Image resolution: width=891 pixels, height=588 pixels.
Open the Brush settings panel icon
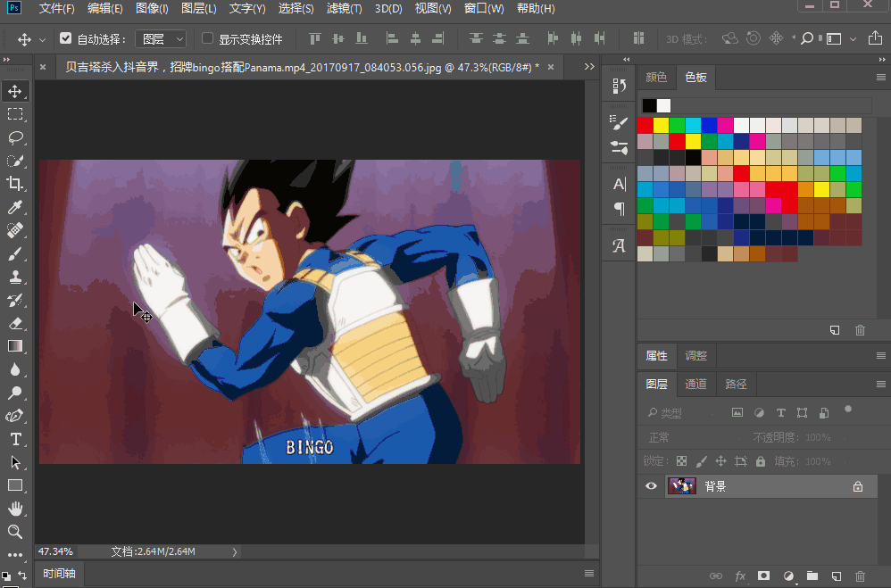click(619, 123)
